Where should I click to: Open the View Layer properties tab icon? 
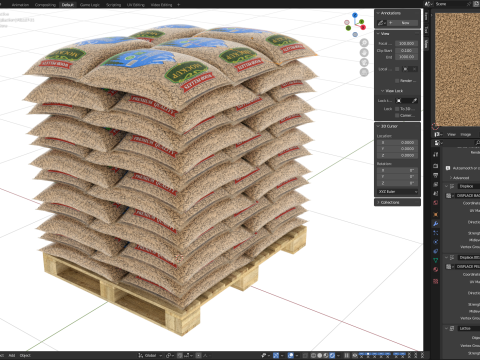tap(435, 184)
